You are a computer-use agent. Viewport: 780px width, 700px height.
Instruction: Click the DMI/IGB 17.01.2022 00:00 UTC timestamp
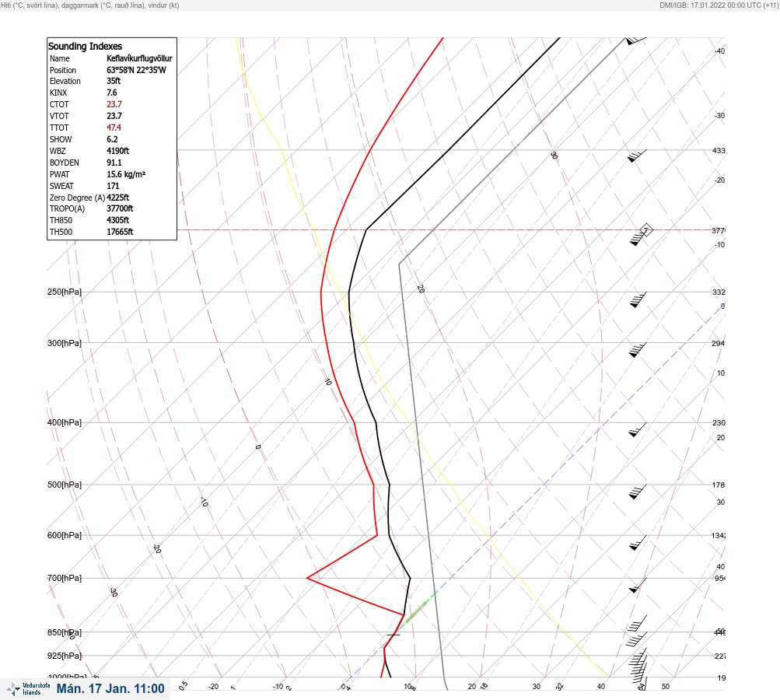719,5
